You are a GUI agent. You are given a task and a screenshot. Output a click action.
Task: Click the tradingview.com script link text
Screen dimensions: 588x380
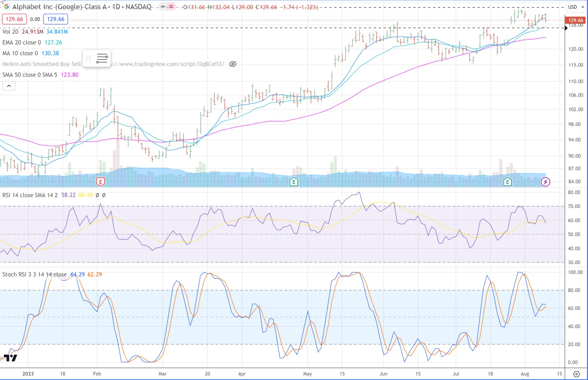(168, 64)
